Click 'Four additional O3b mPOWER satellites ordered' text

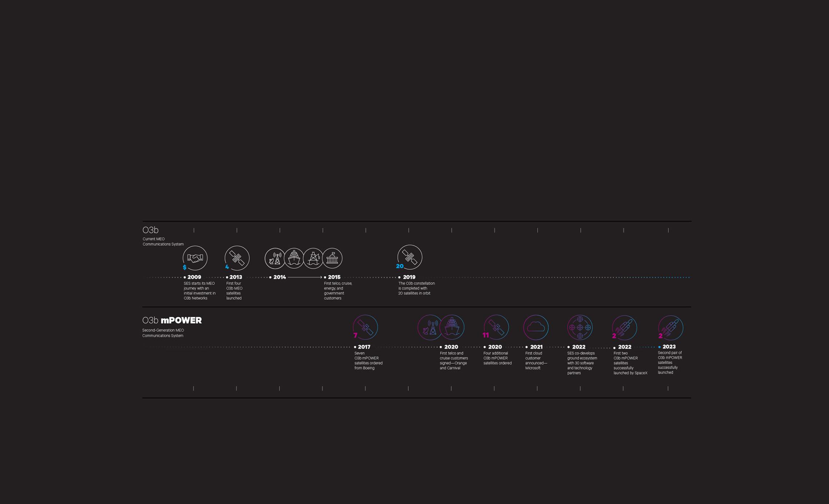(x=497, y=358)
